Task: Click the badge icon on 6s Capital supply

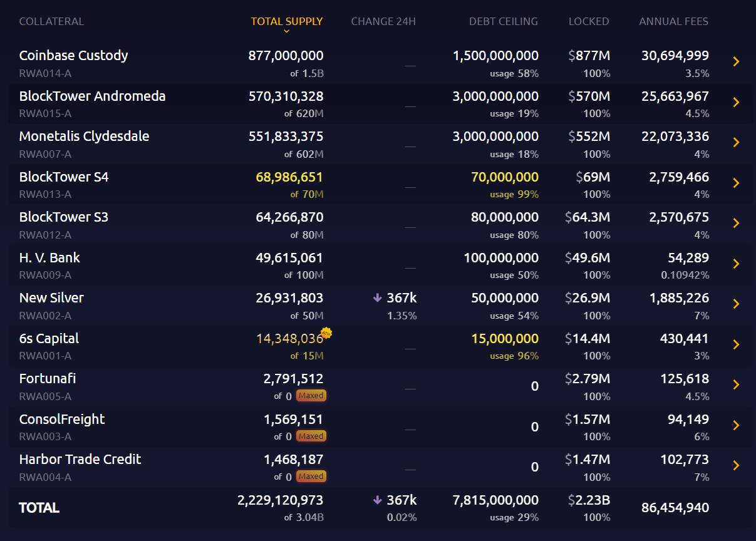Action: tap(326, 332)
